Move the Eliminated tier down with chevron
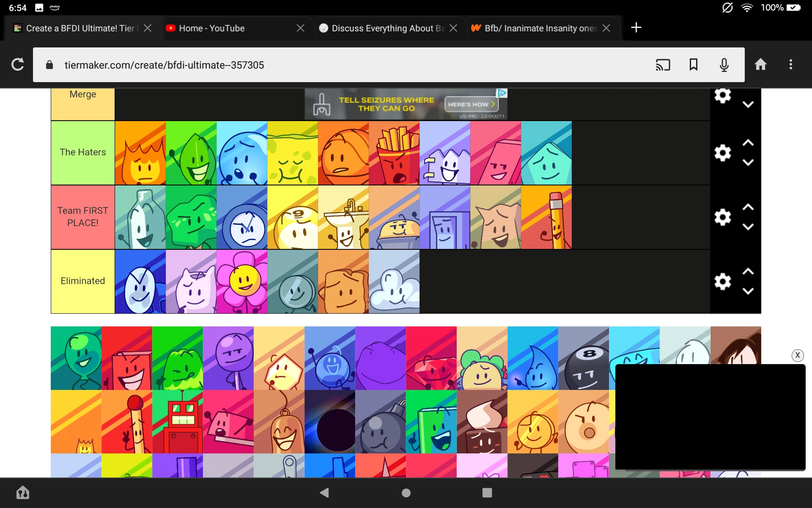The width and height of the screenshot is (812, 508). click(x=748, y=291)
